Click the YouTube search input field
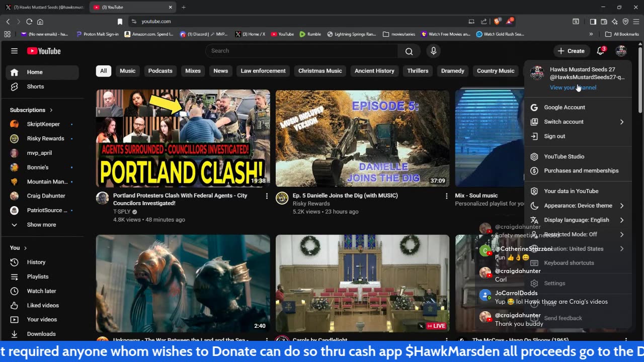 302,51
